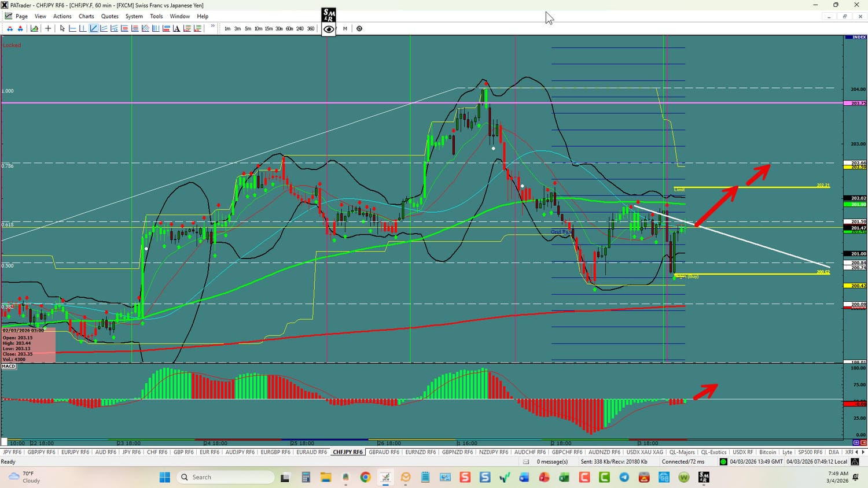Toggle the eye visibility icon

329,29
